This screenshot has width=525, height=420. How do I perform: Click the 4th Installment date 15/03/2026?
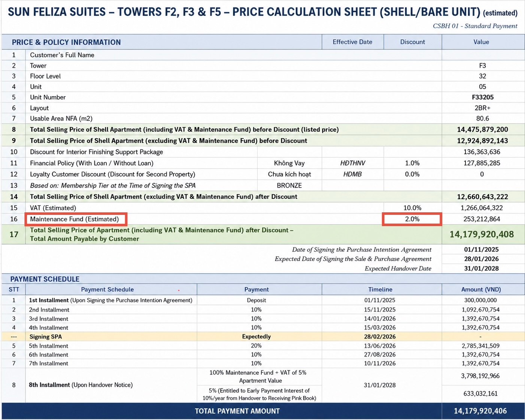(x=380, y=328)
